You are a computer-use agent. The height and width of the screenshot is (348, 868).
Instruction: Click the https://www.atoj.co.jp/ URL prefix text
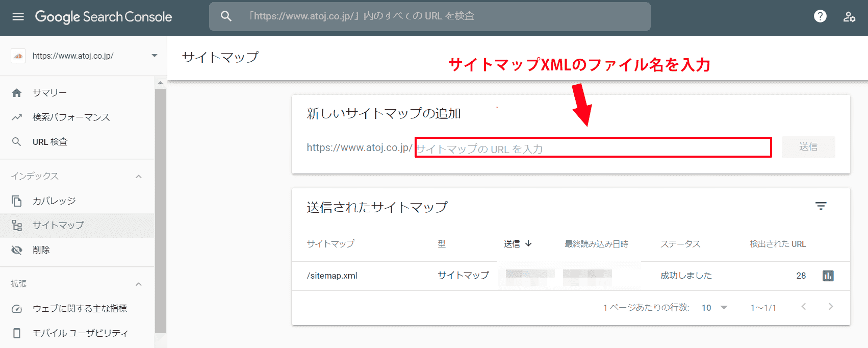360,147
